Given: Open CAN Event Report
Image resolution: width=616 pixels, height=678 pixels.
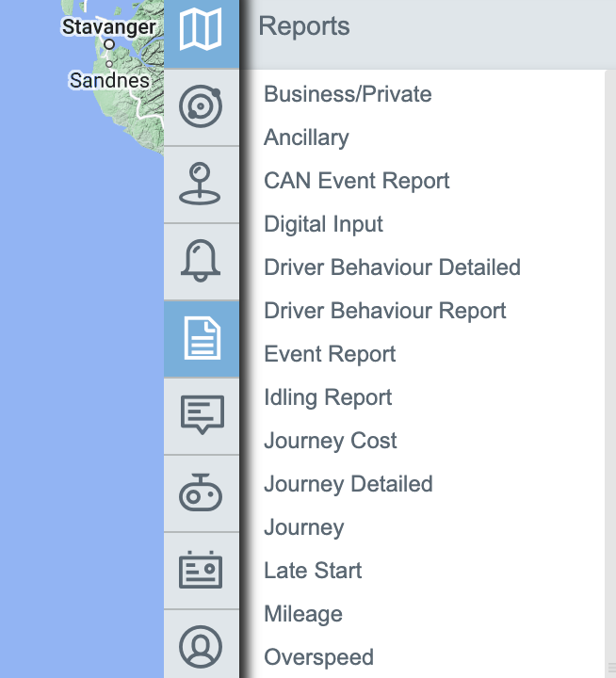Looking at the screenshot, I should click(x=356, y=181).
